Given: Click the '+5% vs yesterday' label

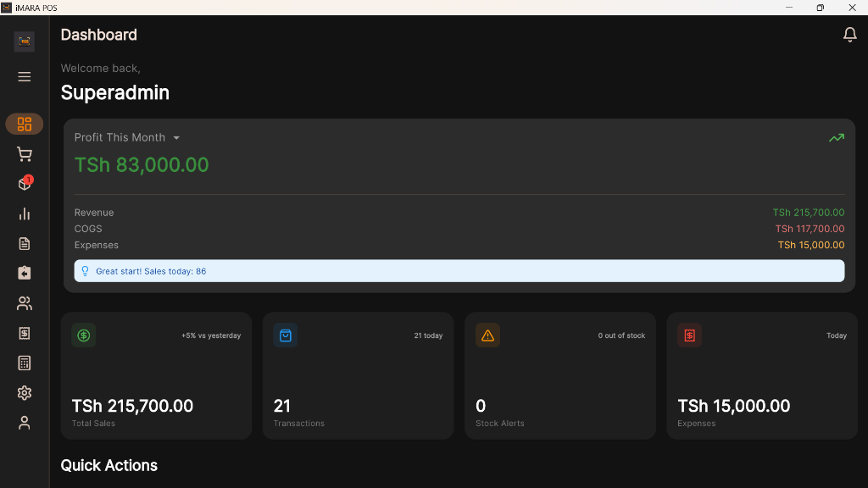Looking at the screenshot, I should pyautogui.click(x=211, y=335).
